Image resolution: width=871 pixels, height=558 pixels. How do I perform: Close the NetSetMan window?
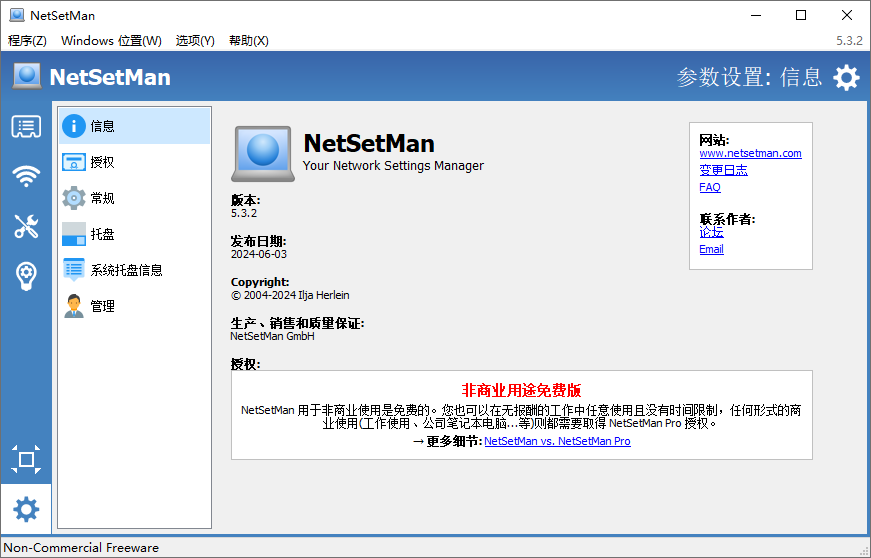(x=847, y=15)
